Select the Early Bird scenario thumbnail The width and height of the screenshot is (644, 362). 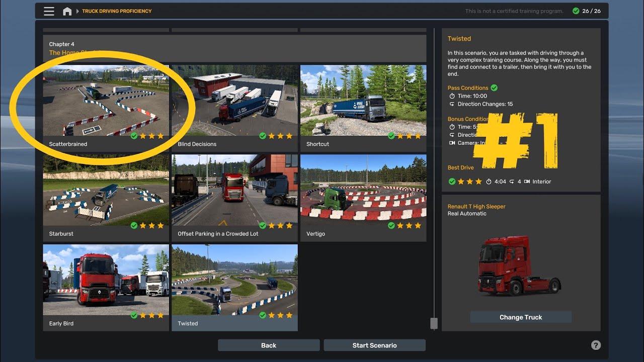coord(106,280)
